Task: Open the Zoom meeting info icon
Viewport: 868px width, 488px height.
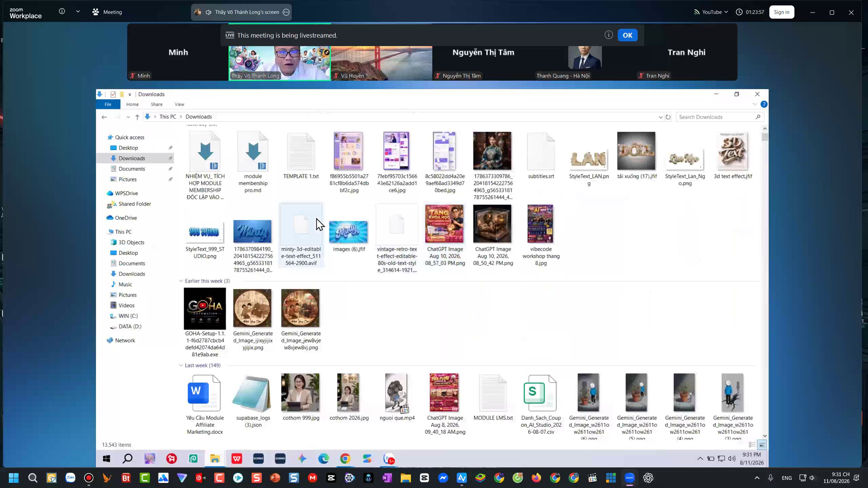Action: [x=62, y=12]
